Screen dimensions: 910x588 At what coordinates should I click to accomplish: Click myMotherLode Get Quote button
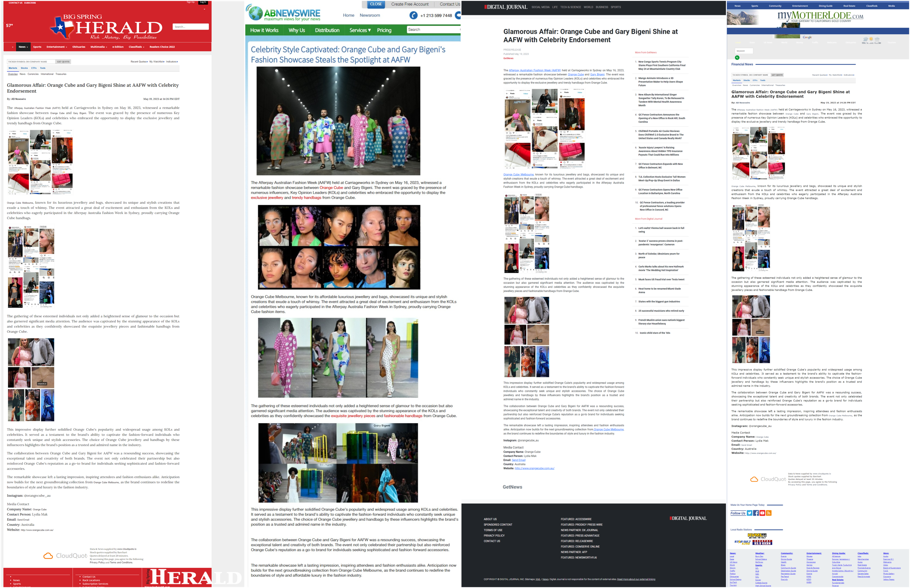pyautogui.click(x=777, y=75)
